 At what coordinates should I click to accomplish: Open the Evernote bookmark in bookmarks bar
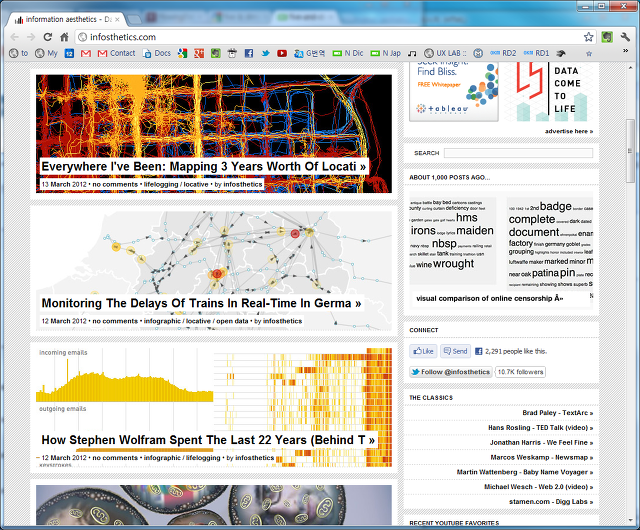(x=216, y=53)
